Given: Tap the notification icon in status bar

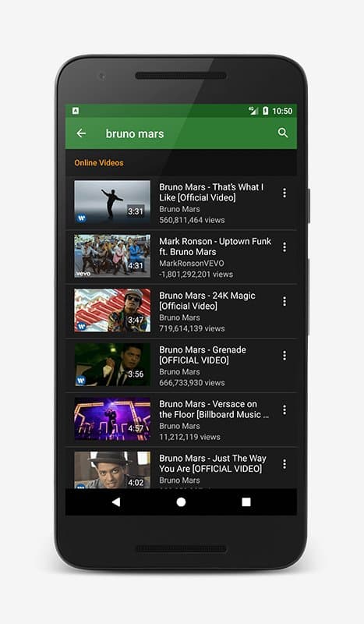Looking at the screenshot, I should click(76, 111).
